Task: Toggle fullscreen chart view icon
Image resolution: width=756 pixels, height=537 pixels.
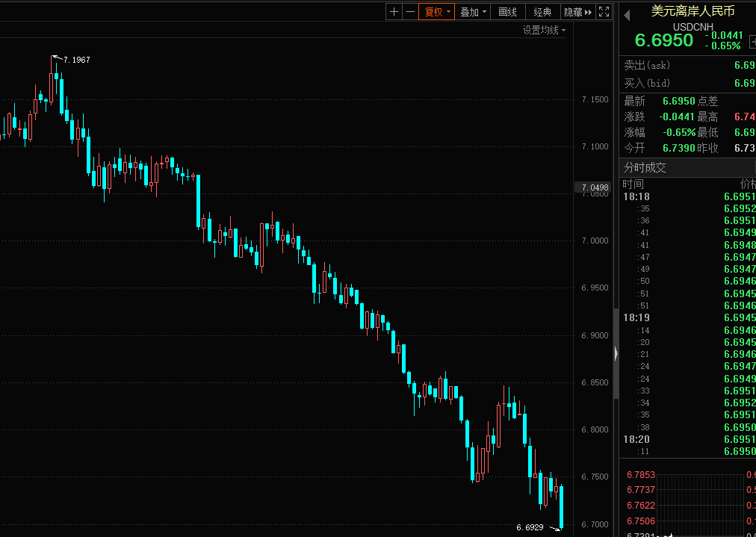Action: (x=604, y=12)
